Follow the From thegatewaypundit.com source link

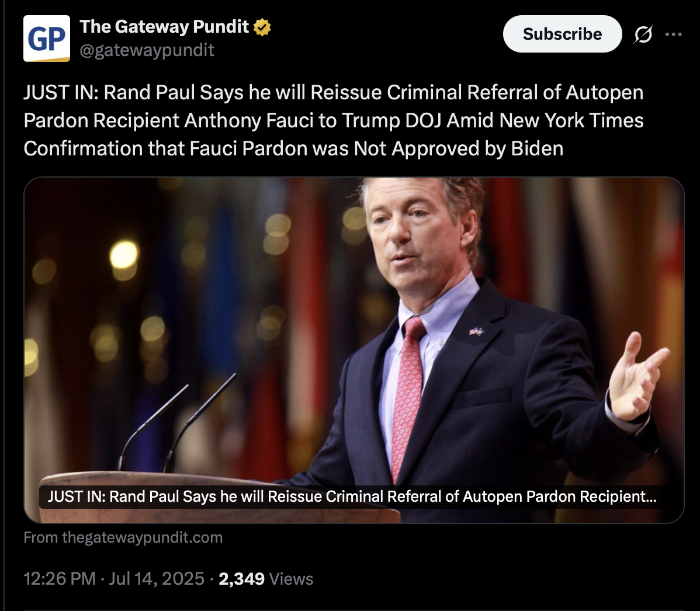pos(123,537)
